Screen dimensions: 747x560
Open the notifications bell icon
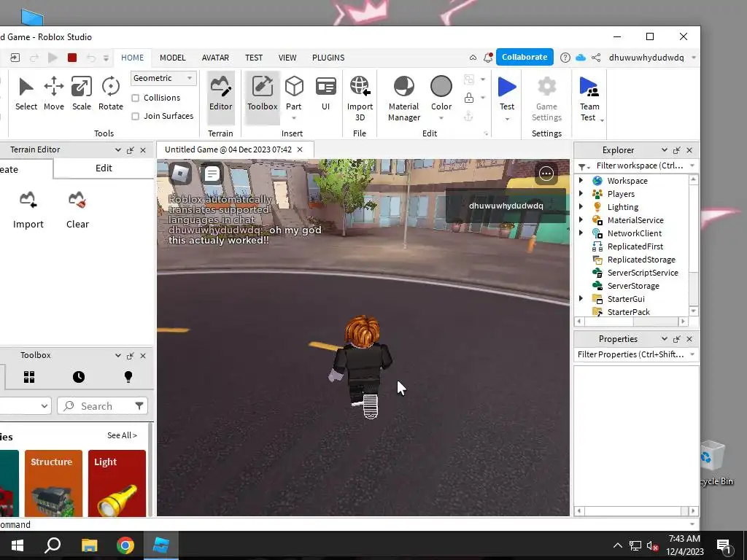(488, 58)
